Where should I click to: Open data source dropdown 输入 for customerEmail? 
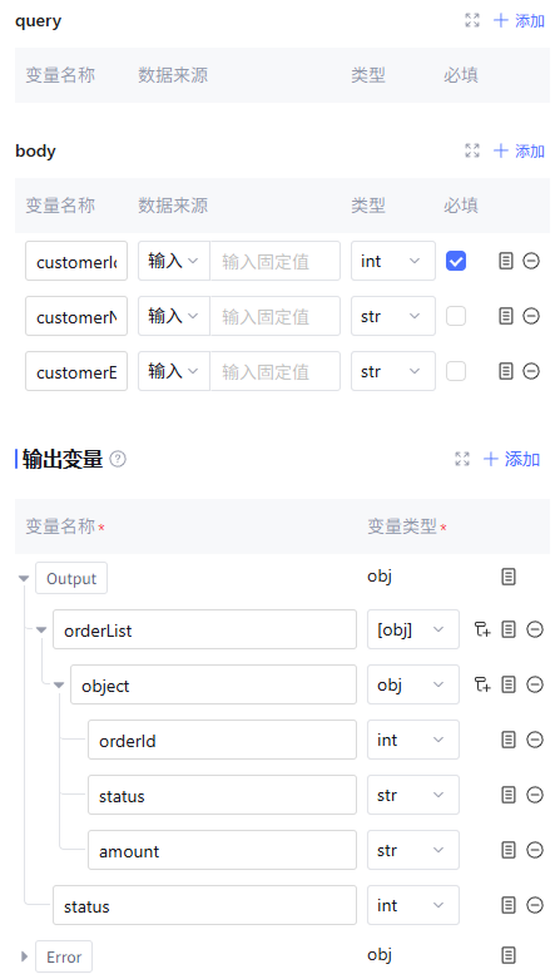pyautogui.click(x=174, y=372)
